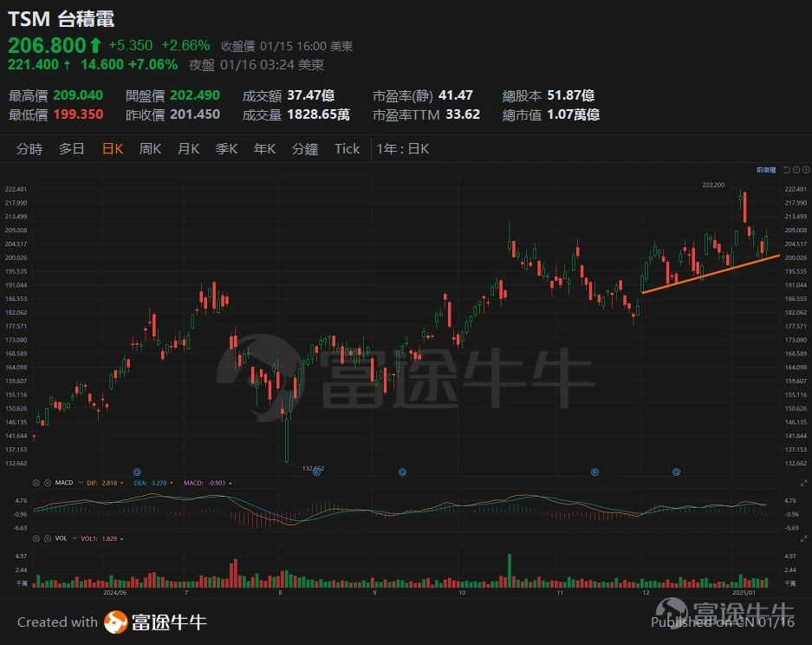Viewport: 812px width, 645px height.
Task: Switch to the 季K quarterly tab
Action: click(226, 149)
